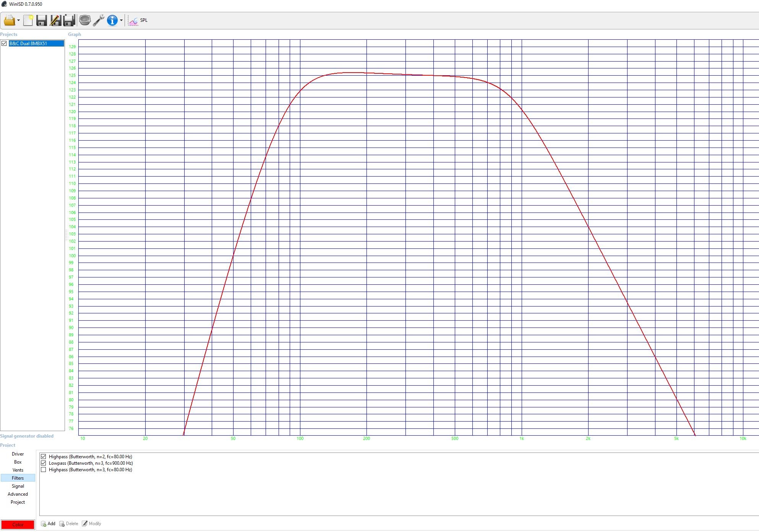Click the Save As floppy with pencil icon
Screen dimensions: 759x532
(x=55, y=20)
